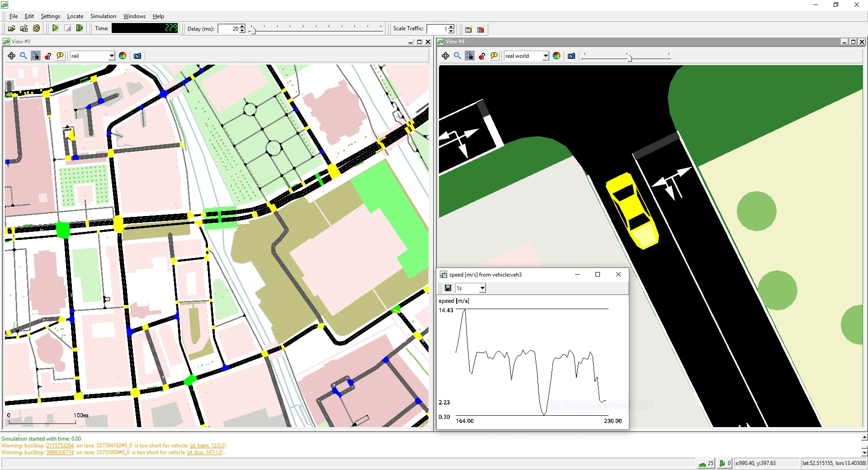Save the speed plot data with the disk icon

point(448,288)
